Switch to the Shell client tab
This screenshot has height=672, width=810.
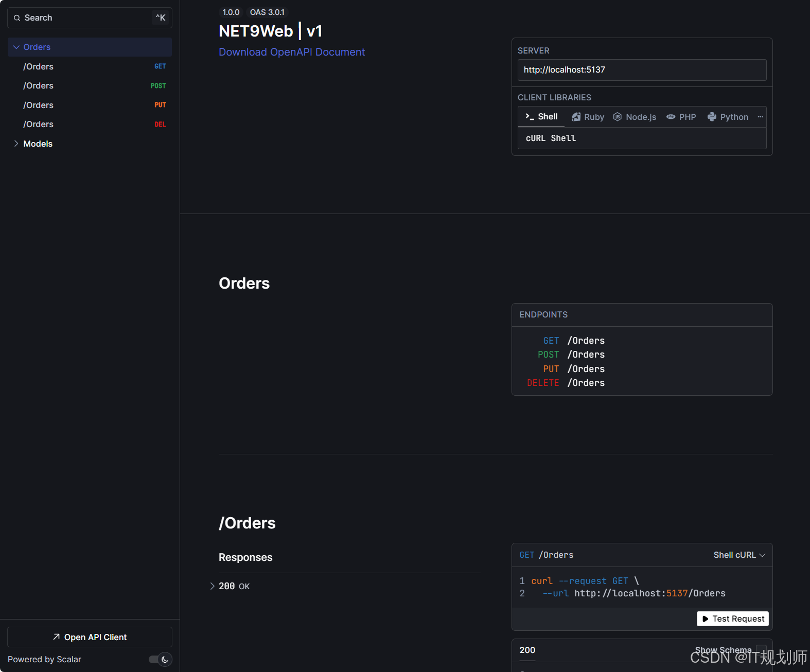point(541,117)
